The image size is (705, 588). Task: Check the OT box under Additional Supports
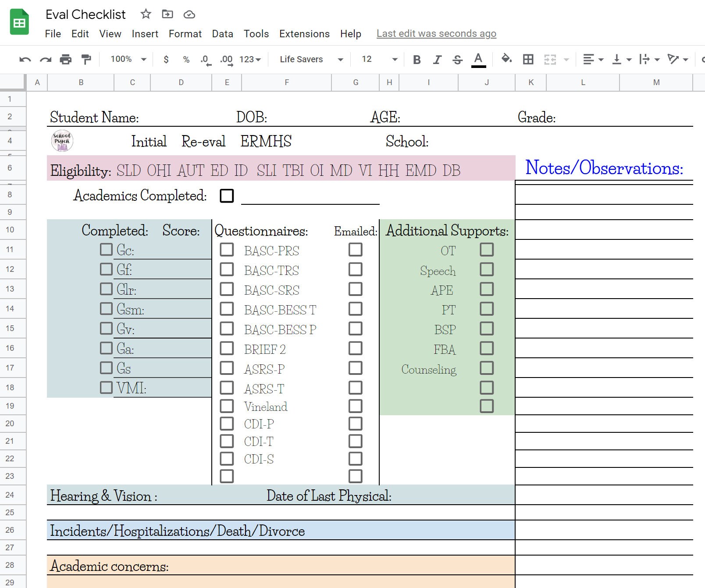[487, 249]
